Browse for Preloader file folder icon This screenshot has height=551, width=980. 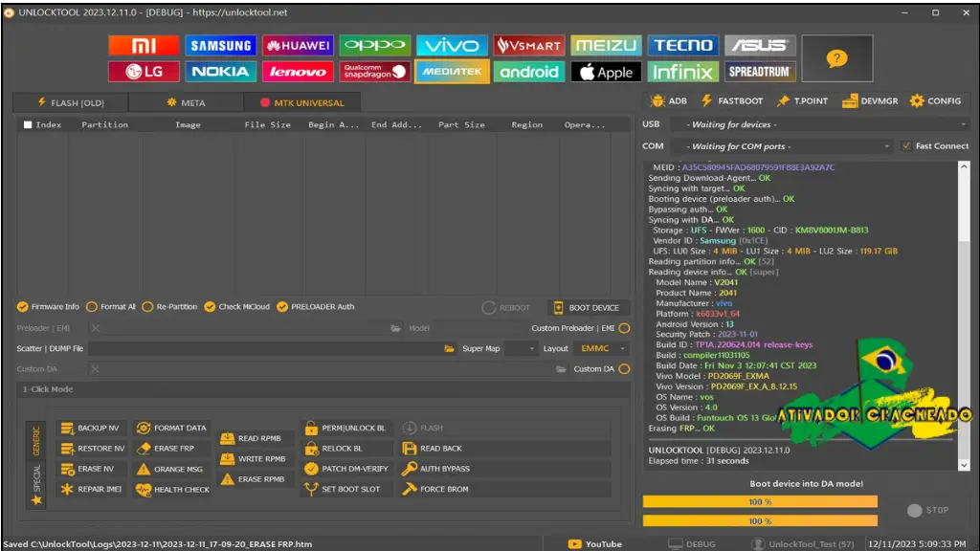(x=395, y=328)
